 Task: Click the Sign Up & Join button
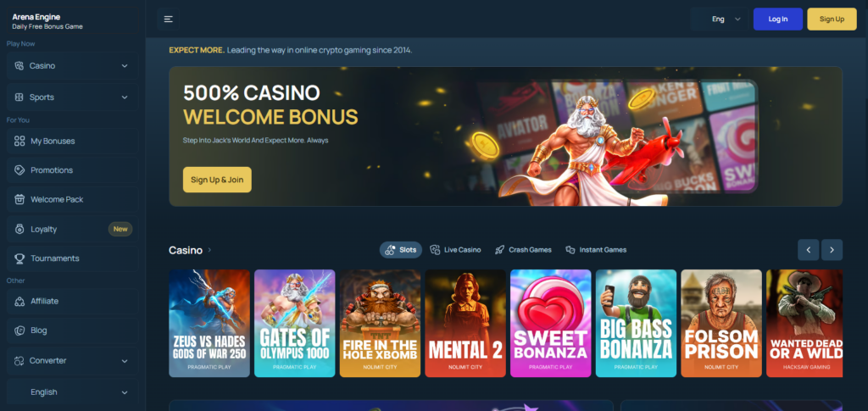(x=217, y=180)
